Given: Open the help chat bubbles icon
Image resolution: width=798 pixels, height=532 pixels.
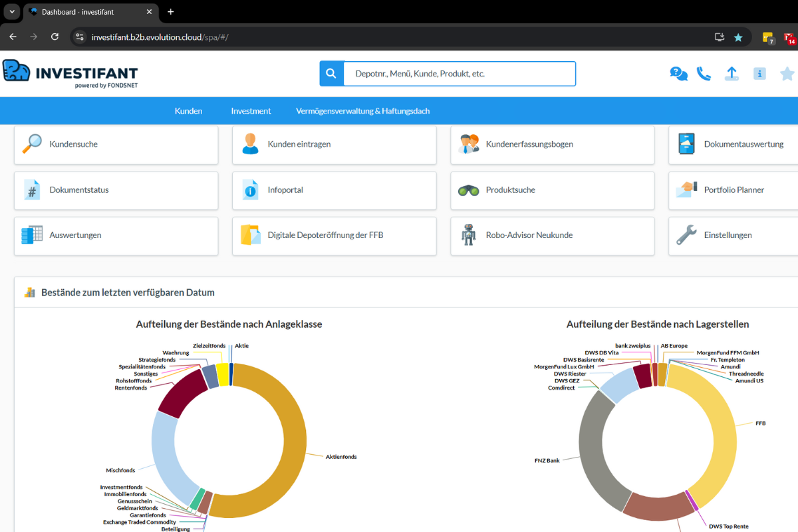Looking at the screenshot, I should [678, 73].
